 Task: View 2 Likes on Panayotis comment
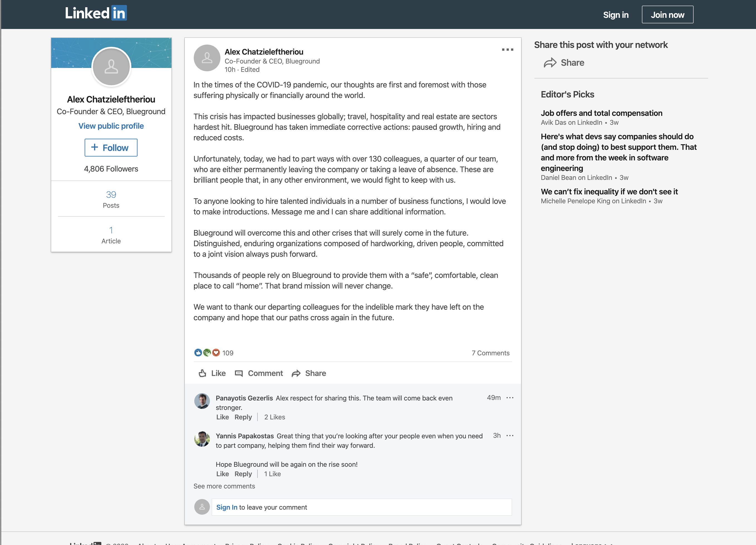point(274,417)
